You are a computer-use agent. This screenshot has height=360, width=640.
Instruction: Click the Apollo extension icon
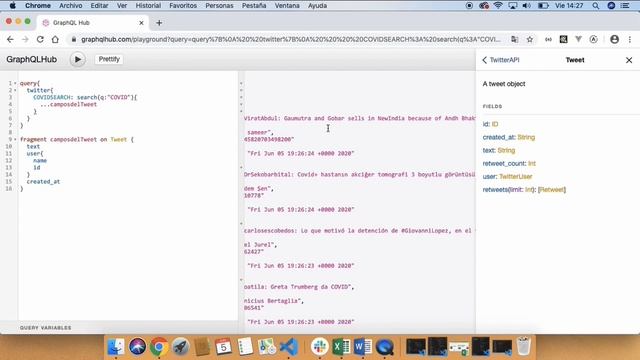(593, 39)
